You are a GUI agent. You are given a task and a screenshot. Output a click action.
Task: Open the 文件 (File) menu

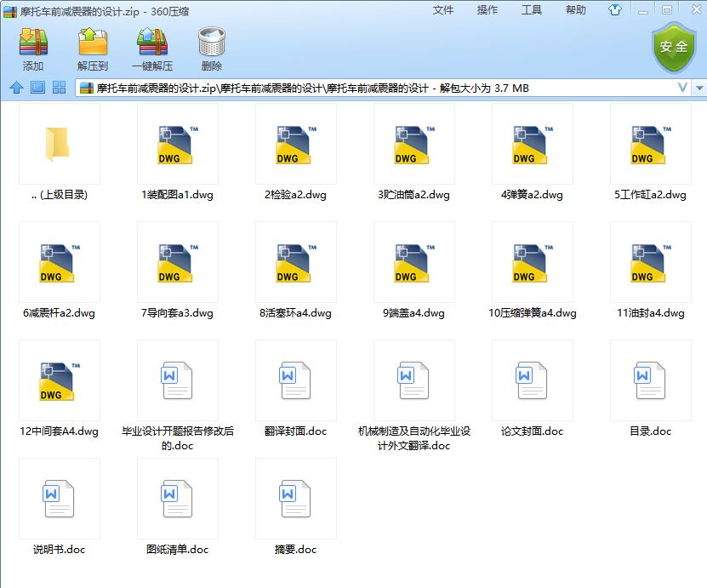click(x=443, y=10)
